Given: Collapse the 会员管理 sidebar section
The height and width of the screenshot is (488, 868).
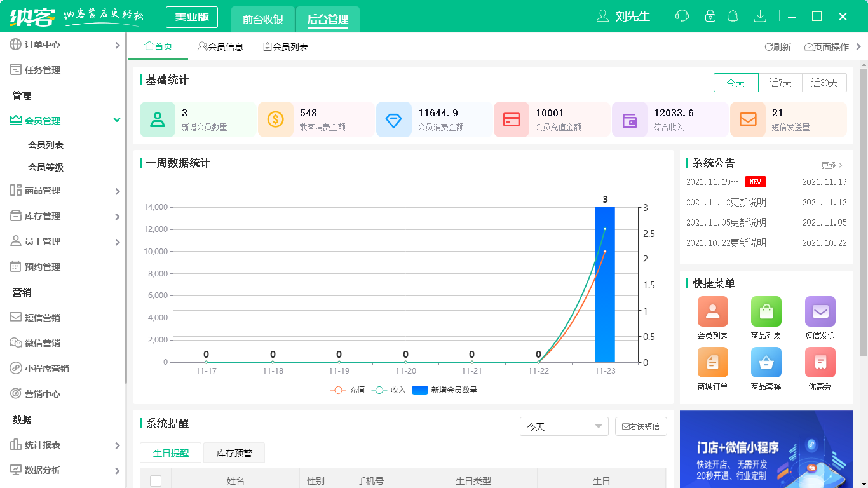Looking at the screenshot, I should (x=64, y=119).
